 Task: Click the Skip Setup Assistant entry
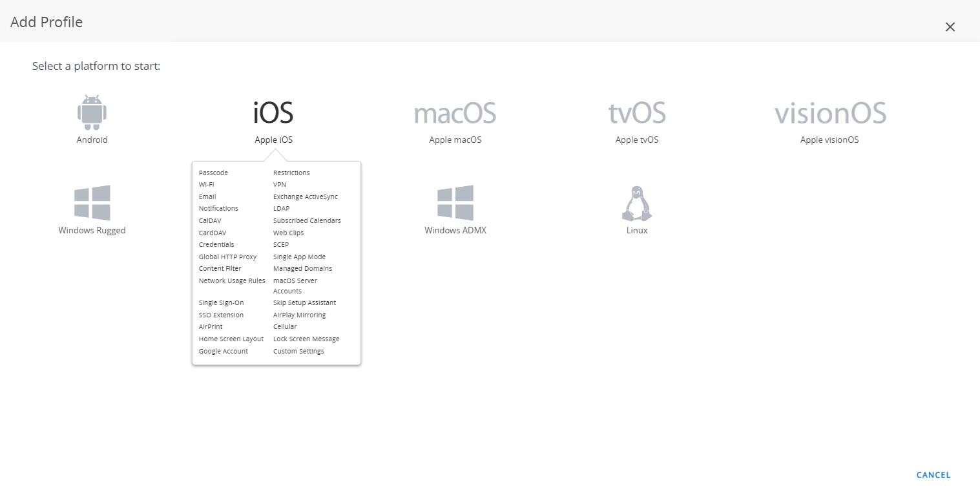click(x=304, y=302)
